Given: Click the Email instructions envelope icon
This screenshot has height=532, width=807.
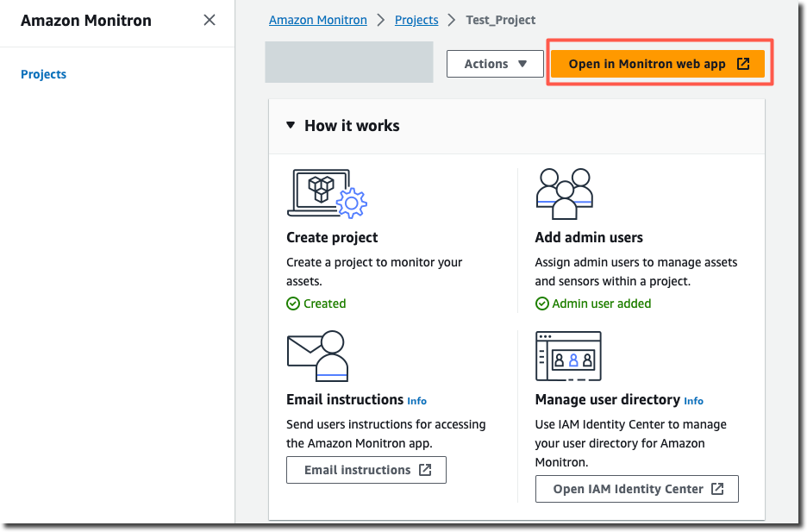Looking at the screenshot, I should [x=316, y=355].
